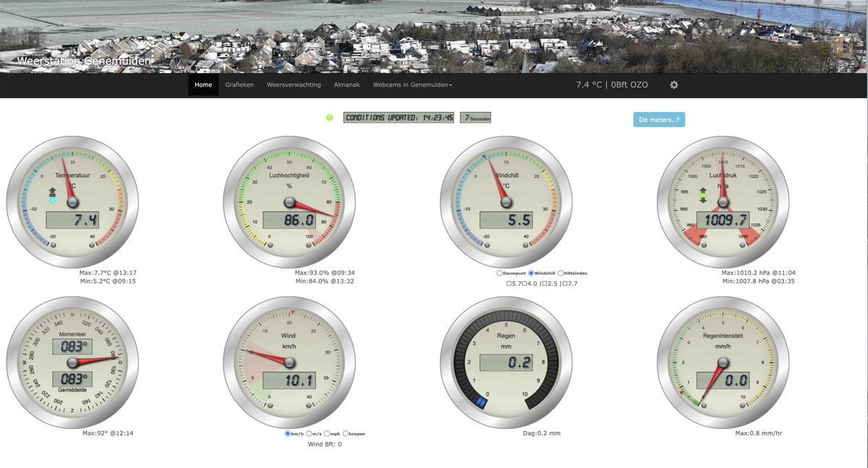Click the temperature gauge trend arrow
868x468 pixels.
52,195
